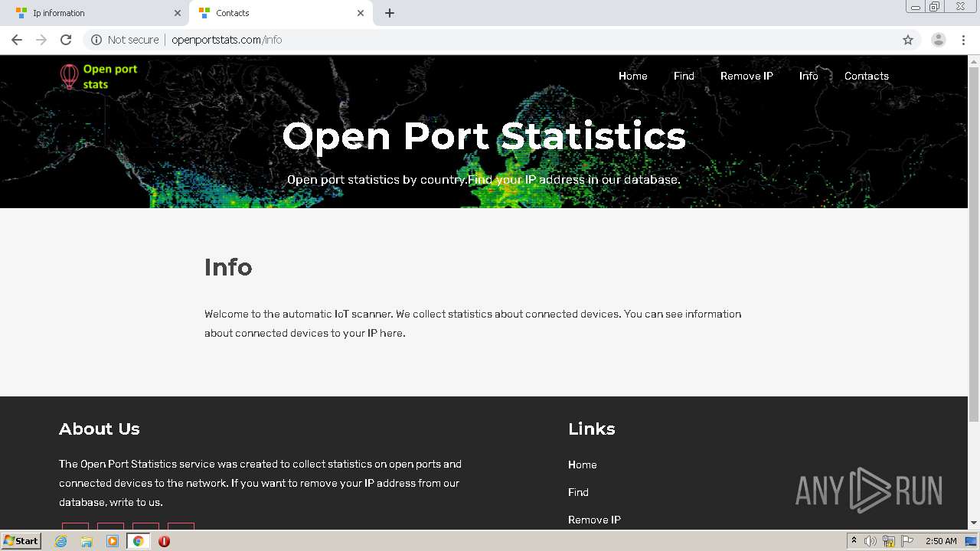Bookmark this page with the star icon
This screenshot has width=980, height=551.
(908, 40)
